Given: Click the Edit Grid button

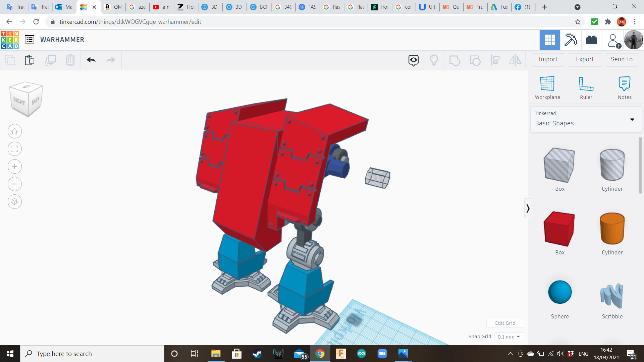Looking at the screenshot, I should [505, 323].
